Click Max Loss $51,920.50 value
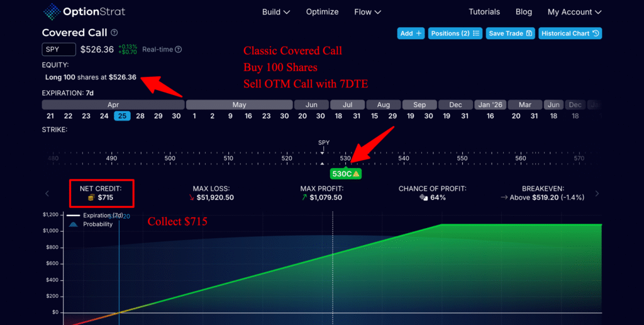This screenshot has height=325, width=644. coord(215,198)
